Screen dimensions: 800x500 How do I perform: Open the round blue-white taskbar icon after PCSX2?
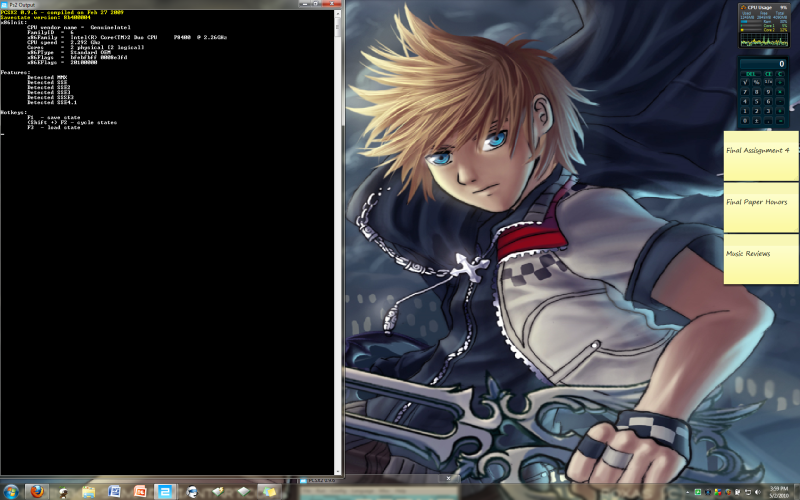pos(192,492)
